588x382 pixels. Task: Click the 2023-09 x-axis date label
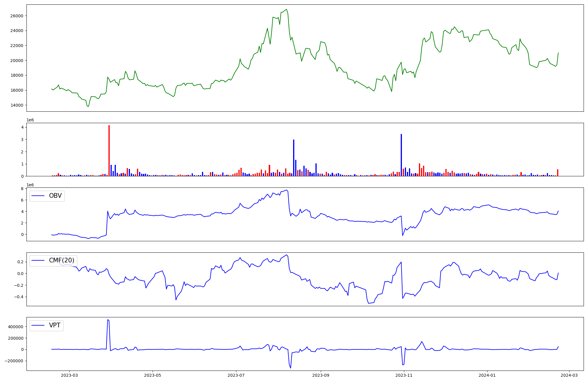point(321,375)
